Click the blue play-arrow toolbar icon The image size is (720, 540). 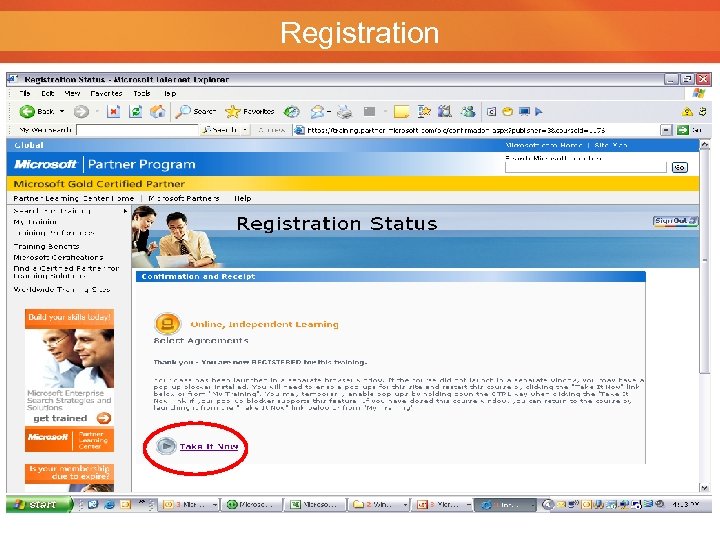[x=539, y=111]
